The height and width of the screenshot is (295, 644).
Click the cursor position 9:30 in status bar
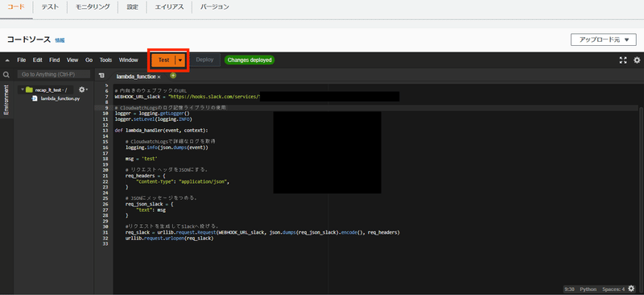click(x=569, y=289)
